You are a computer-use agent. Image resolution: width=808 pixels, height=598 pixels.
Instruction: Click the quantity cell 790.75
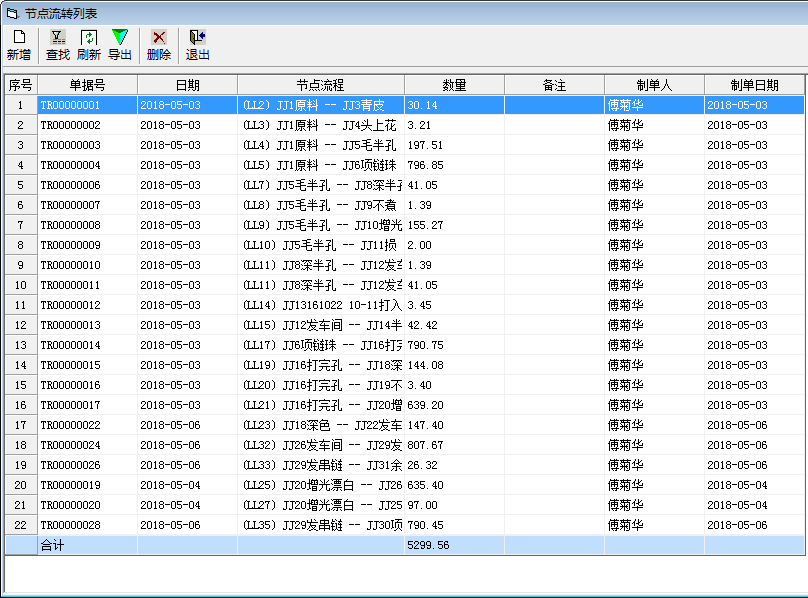pos(454,345)
